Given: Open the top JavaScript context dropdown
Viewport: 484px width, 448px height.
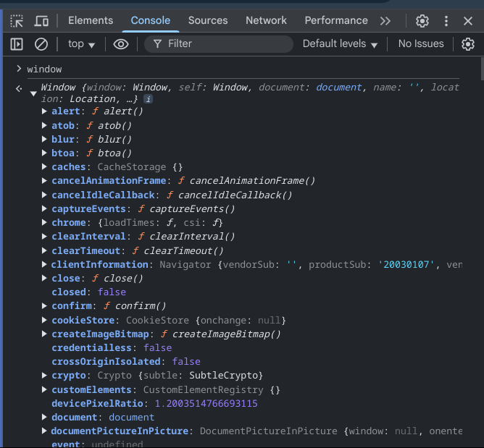Looking at the screenshot, I should pos(81,44).
